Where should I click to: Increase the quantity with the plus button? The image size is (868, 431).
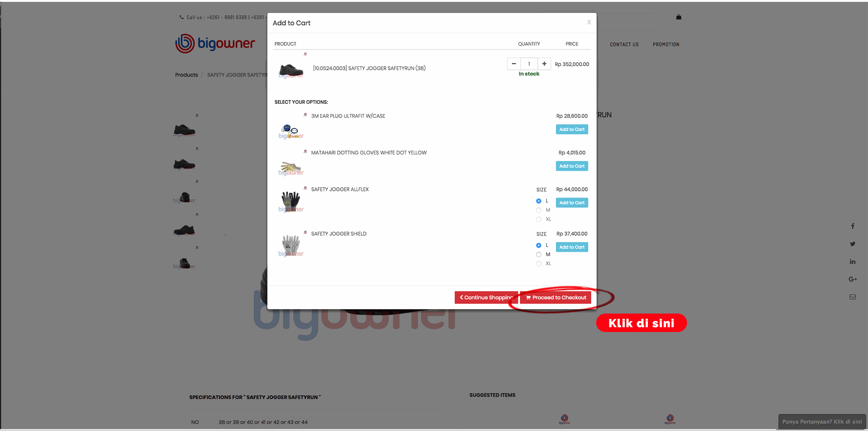tap(544, 64)
